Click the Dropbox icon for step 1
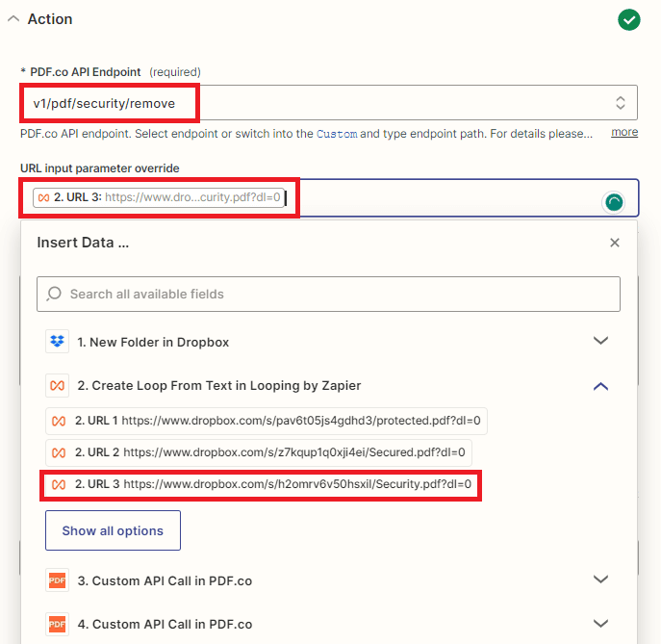The height and width of the screenshot is (644, 661). click(58, 341)
